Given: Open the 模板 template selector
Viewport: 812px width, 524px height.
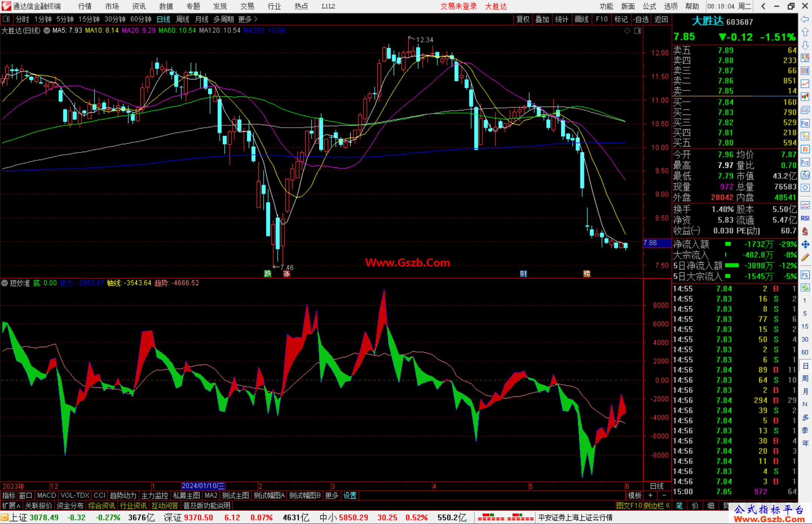Looking at the screenshot, I should (635, 495).
